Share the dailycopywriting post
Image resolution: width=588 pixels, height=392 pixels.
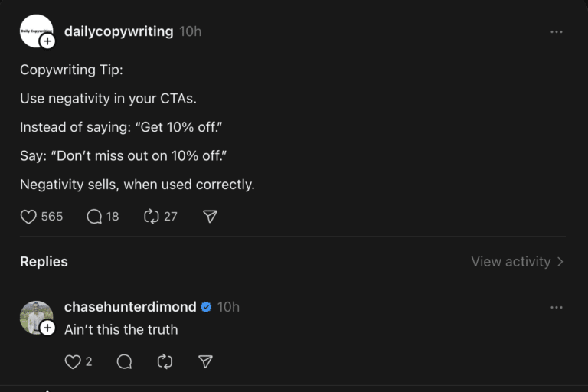211,217
